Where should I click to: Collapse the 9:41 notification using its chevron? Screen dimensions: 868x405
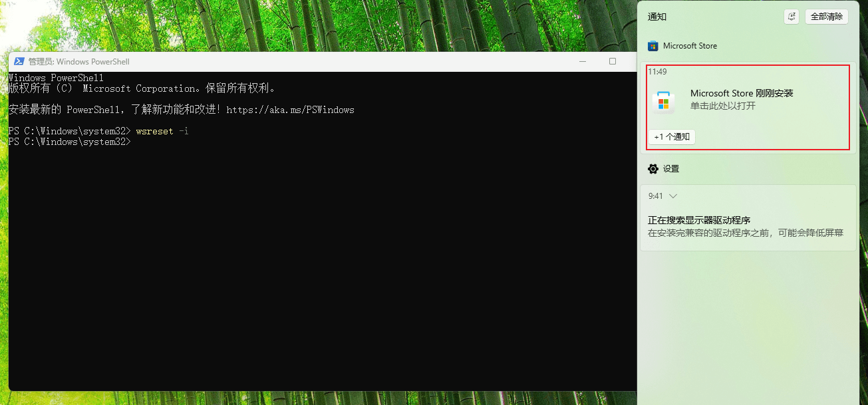[672, 196]
